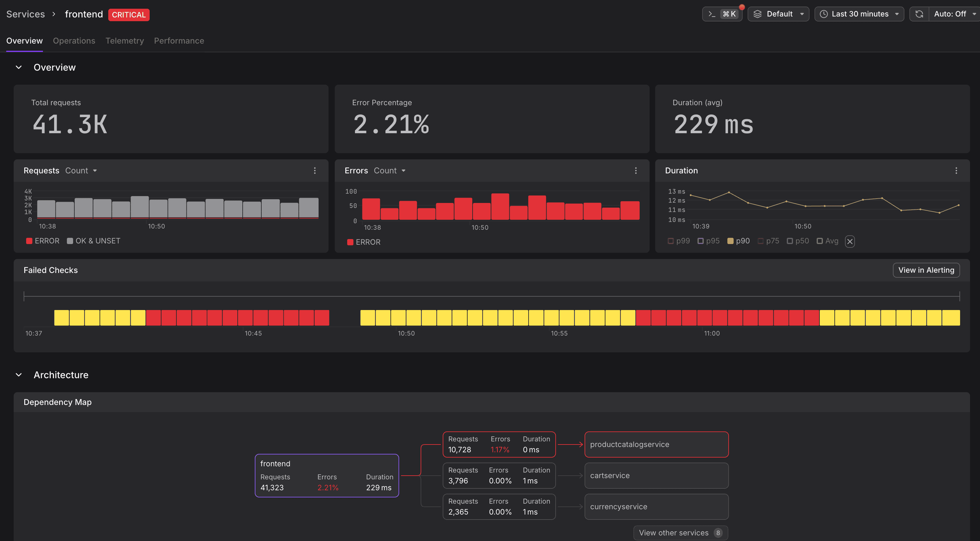980x541 pixels.
Task: Toggle ERROR series in Requests legend
Action: (43, 241)
